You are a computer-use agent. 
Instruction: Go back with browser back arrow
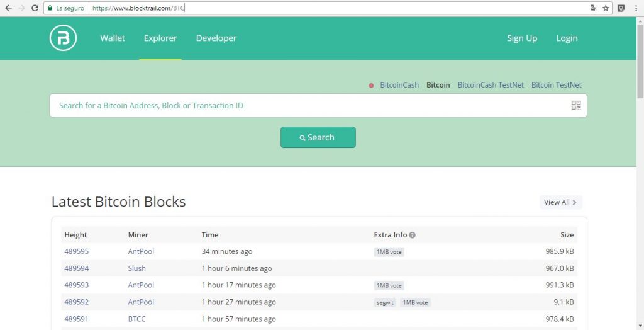8,8
